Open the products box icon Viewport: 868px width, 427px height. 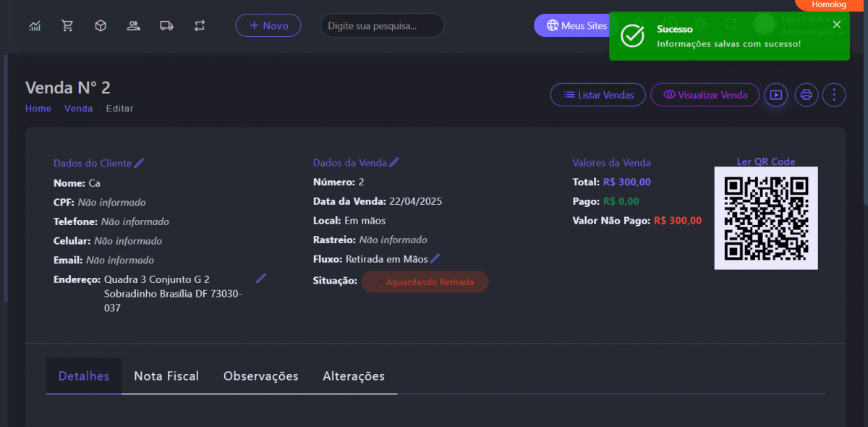[x=101, y=26]
